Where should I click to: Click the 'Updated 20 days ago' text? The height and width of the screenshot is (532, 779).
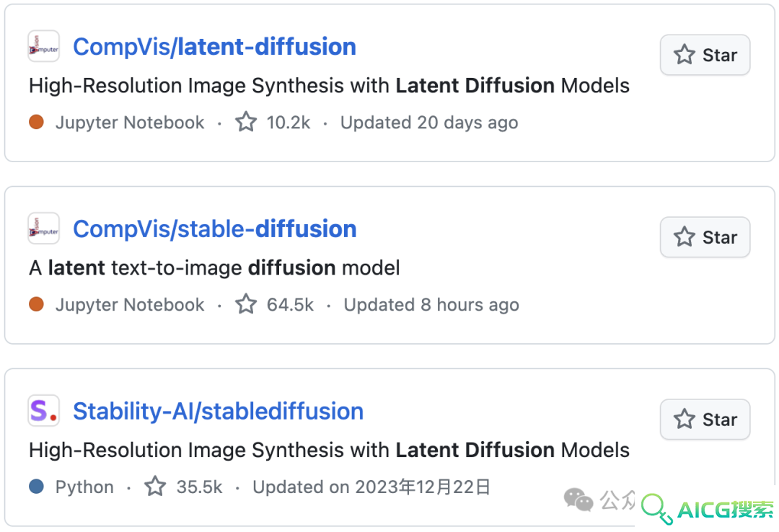point(429,123)
